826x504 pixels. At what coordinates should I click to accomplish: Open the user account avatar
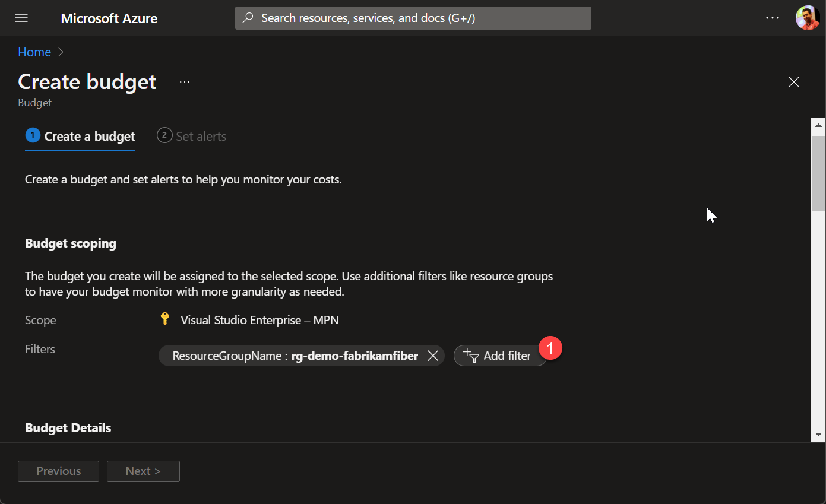click(808, 18)
